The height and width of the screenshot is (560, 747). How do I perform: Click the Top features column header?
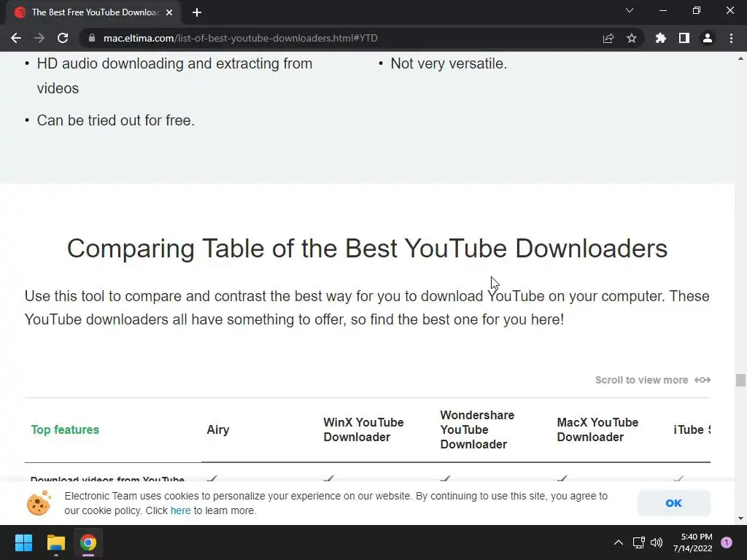[65, 429]
